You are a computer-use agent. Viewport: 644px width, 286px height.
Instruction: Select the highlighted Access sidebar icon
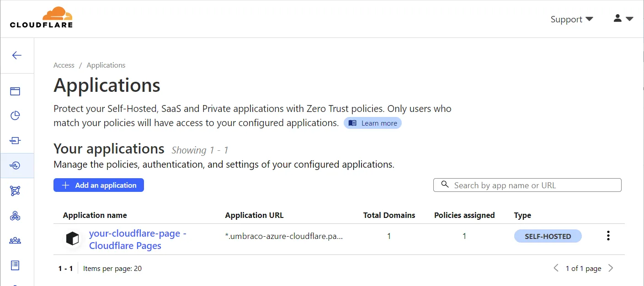(16, 165)
